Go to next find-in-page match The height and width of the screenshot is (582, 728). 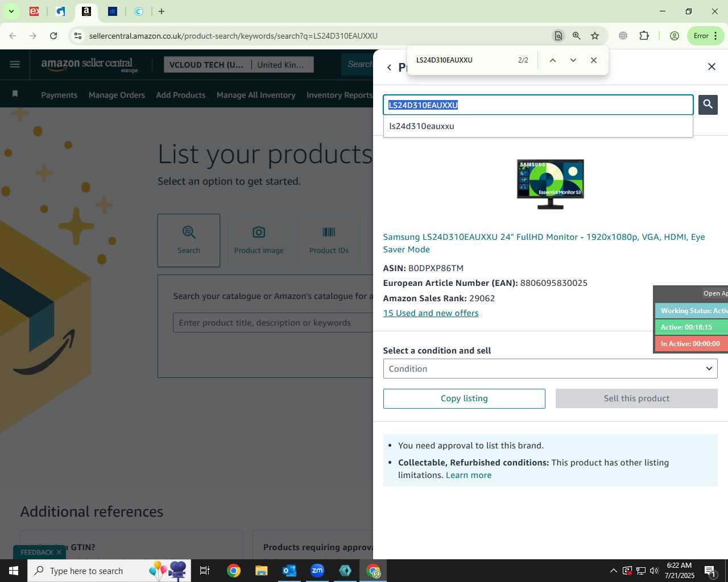573,60
